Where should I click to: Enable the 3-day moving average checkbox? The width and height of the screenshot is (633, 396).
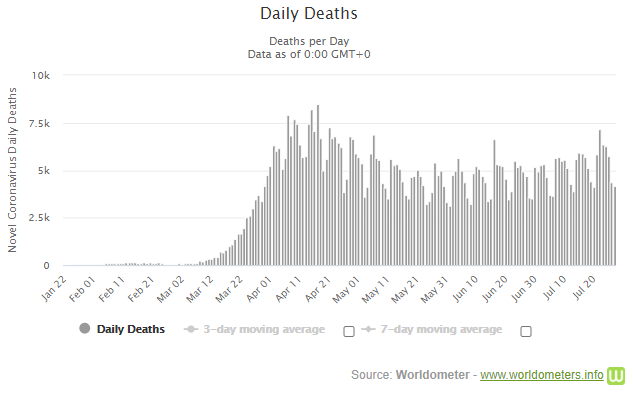[x=349, y=331]
